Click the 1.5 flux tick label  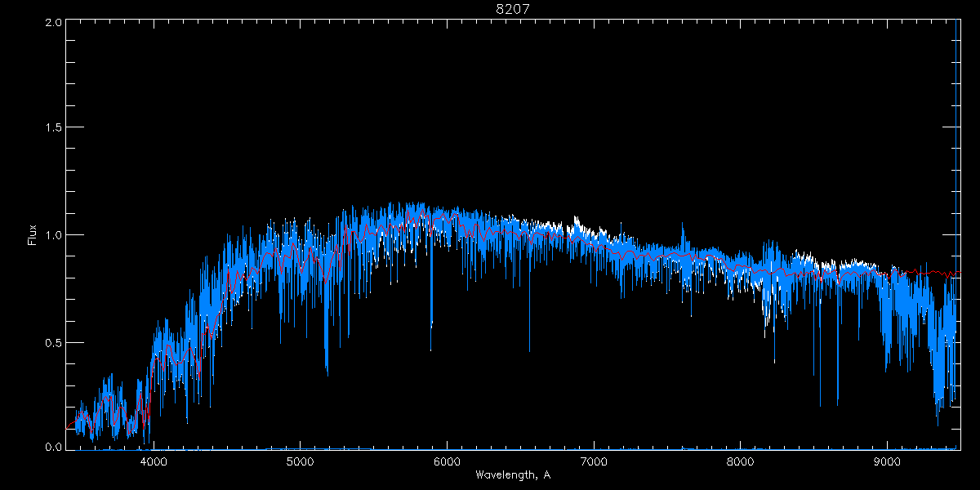point(54,128)
